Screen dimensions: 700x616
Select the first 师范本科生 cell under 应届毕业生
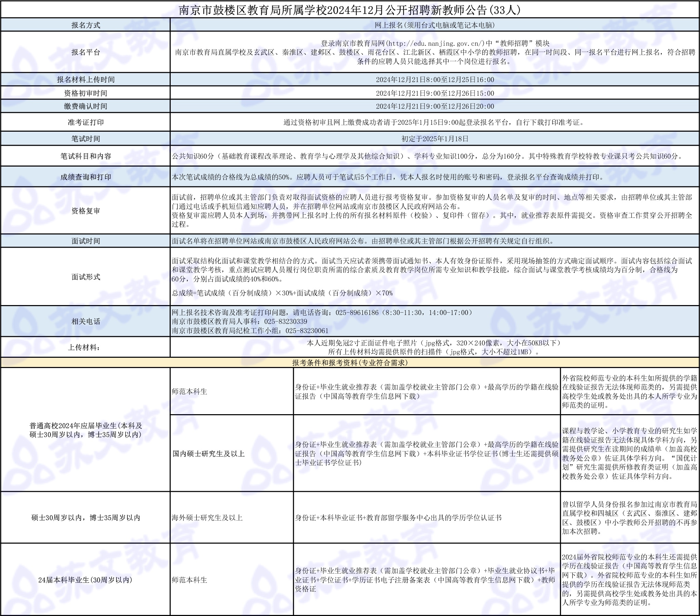click(x=232, y=391)
